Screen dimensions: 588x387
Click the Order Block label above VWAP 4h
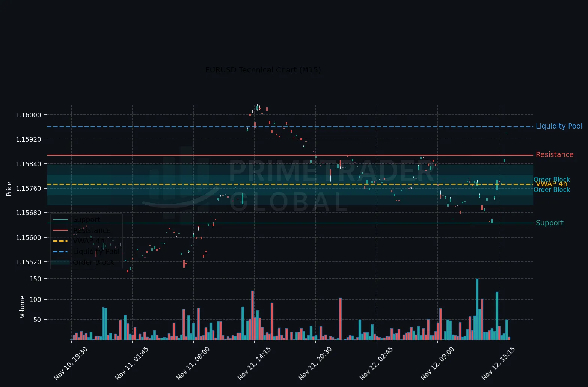(x=552, y=180)
